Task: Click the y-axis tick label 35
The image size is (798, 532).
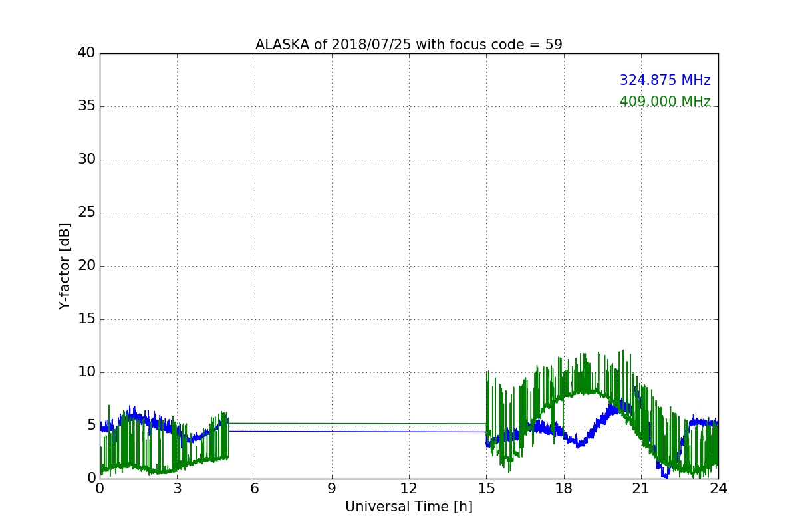Action: tap(86, 106)
